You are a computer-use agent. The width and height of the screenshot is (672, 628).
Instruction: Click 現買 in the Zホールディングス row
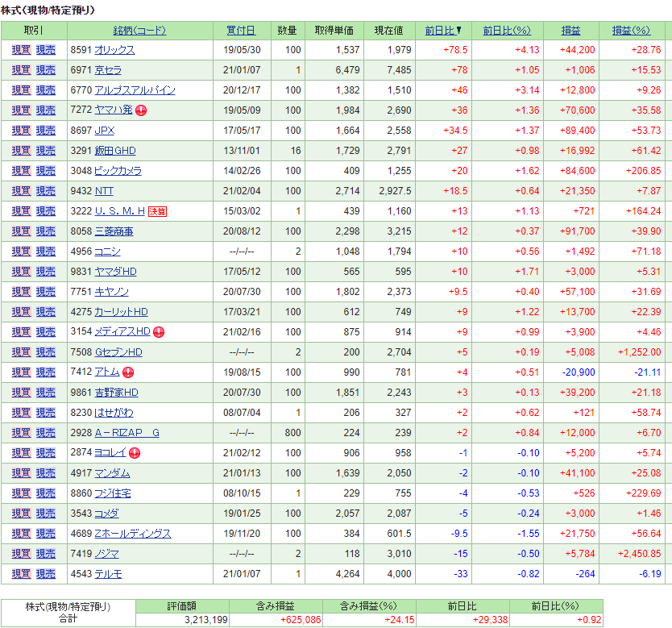tap(22, 534)
